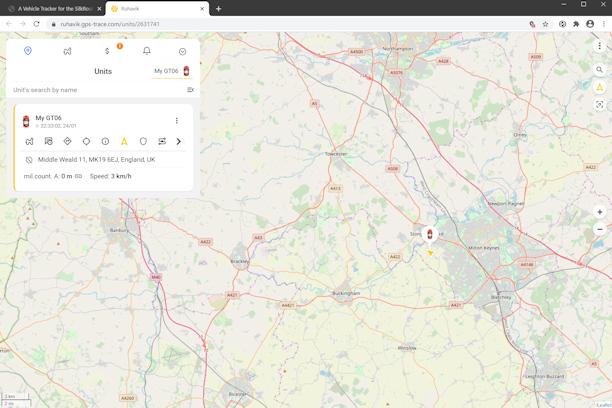The image size is (612, 408).
Task: Open the map three-dot menu
Action: point(600,46)
